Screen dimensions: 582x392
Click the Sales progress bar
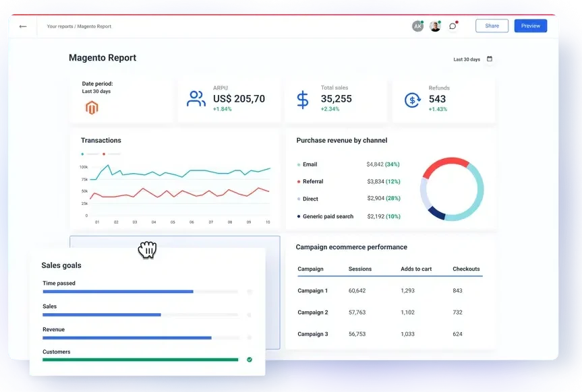coord(140,315)
